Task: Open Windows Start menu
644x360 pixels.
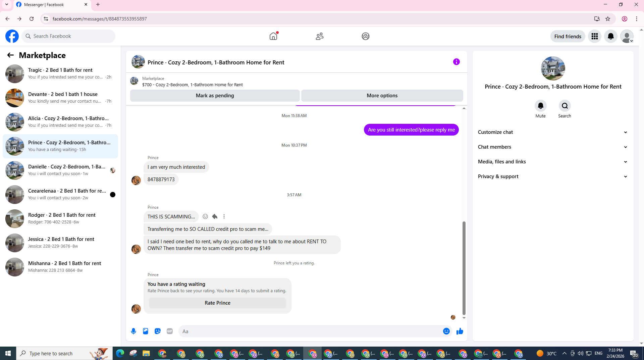Action: click(8, 353)
